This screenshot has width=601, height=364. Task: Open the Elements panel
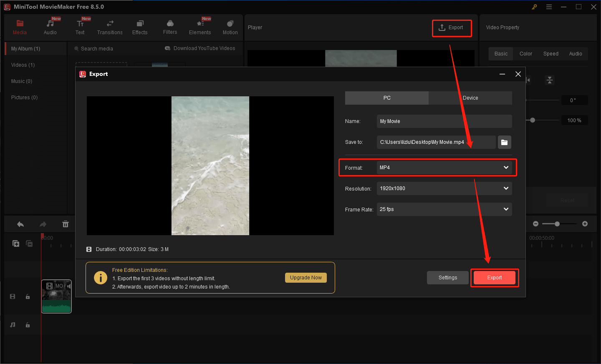tap(200, 27)
